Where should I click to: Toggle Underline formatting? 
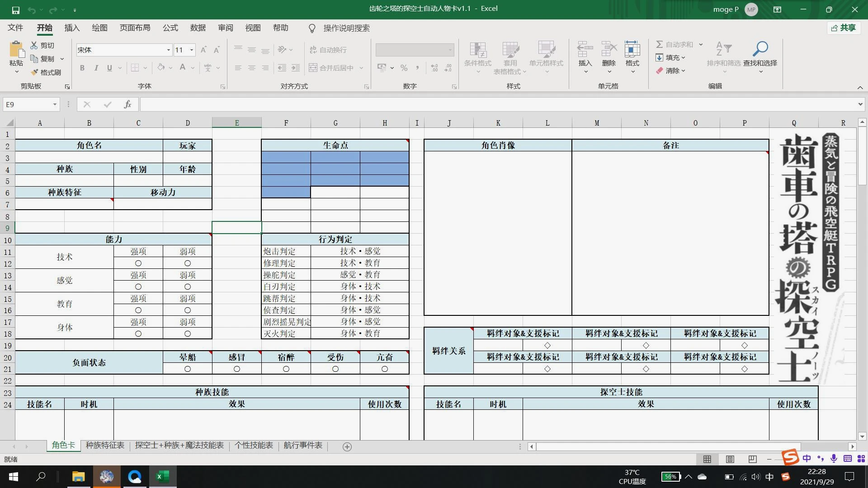[x=109, y=68]
